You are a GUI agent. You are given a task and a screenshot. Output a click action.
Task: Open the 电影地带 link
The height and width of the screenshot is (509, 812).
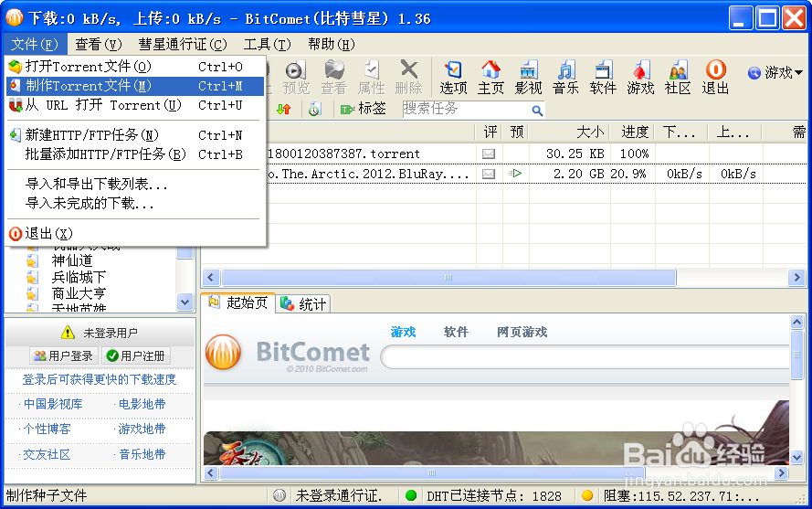click(x=142, y=404)
